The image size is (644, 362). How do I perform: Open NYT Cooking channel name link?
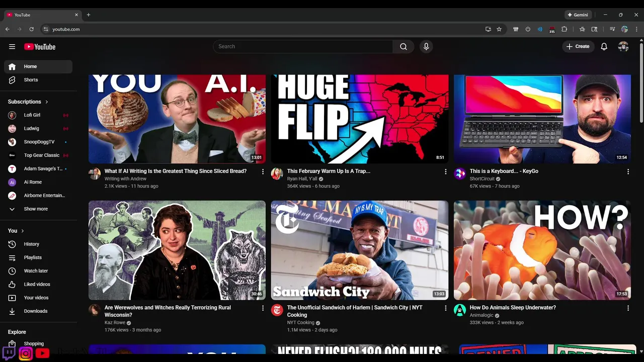[300, 323]
